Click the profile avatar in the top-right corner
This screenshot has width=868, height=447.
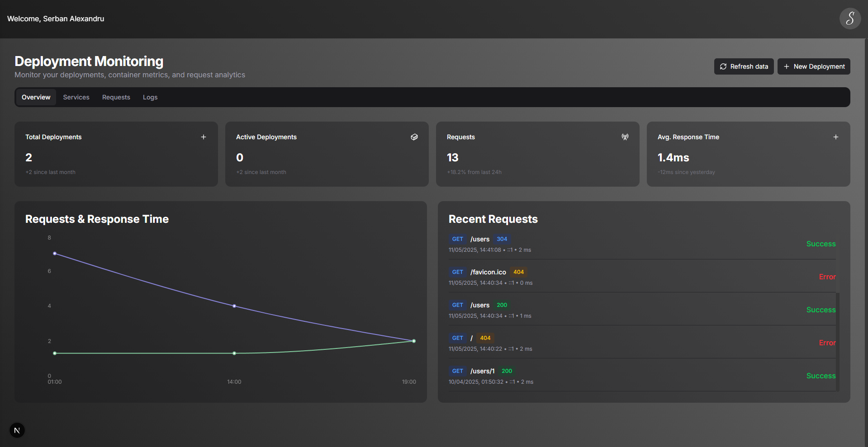pos(849,19)
